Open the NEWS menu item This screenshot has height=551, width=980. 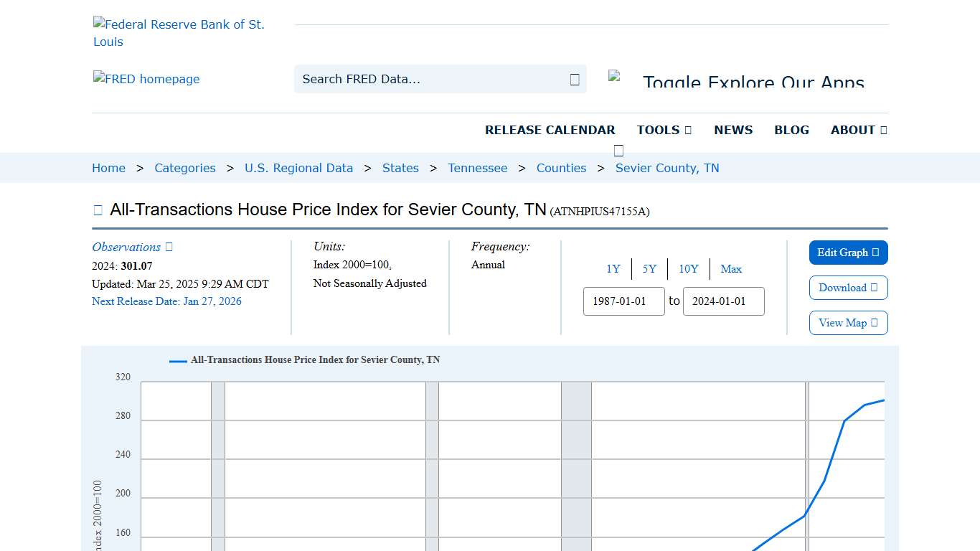click(733, 130)
